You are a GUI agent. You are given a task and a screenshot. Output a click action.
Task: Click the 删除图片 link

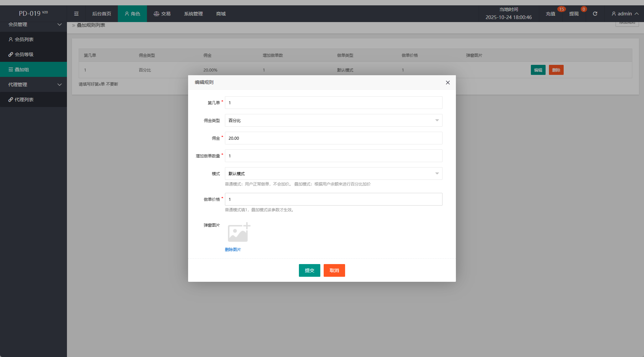point(233,250)
